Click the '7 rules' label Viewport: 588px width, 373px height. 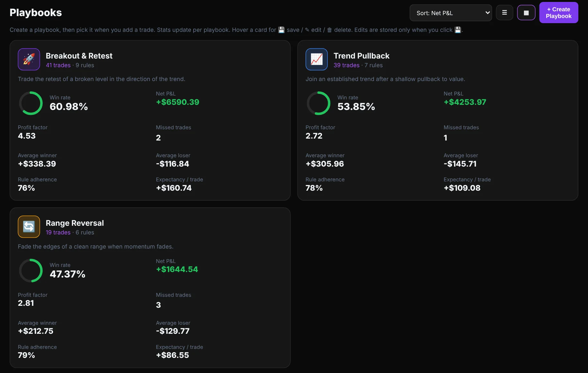pyautogui.click(x=374, y=65)
